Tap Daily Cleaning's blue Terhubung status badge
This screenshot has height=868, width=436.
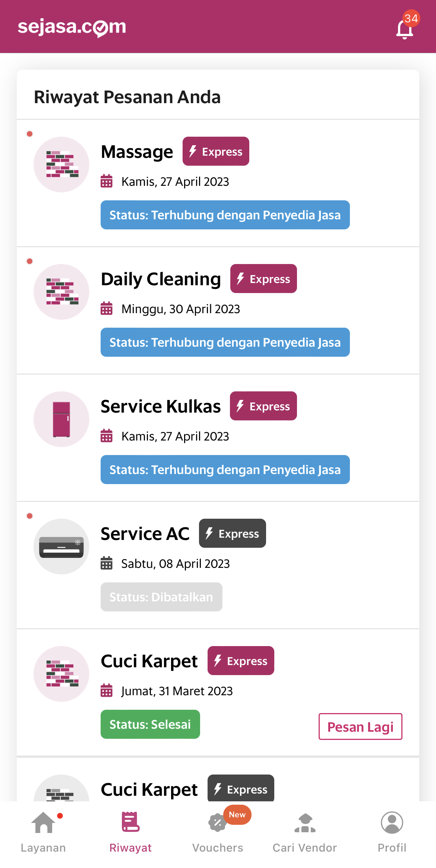coord(225,342)
